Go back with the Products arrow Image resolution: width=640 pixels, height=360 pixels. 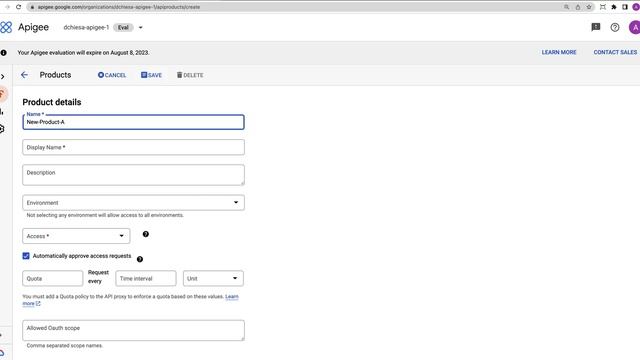(x=24, y=75)
